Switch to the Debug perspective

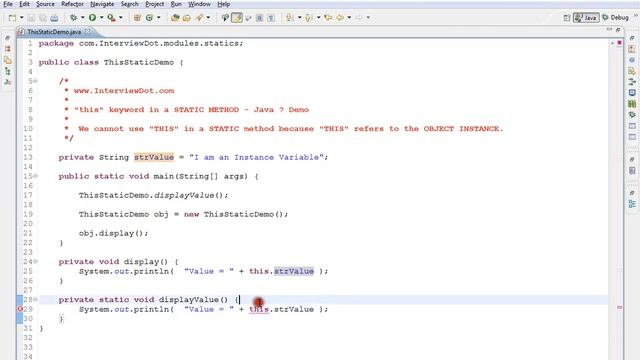(616, 18)
